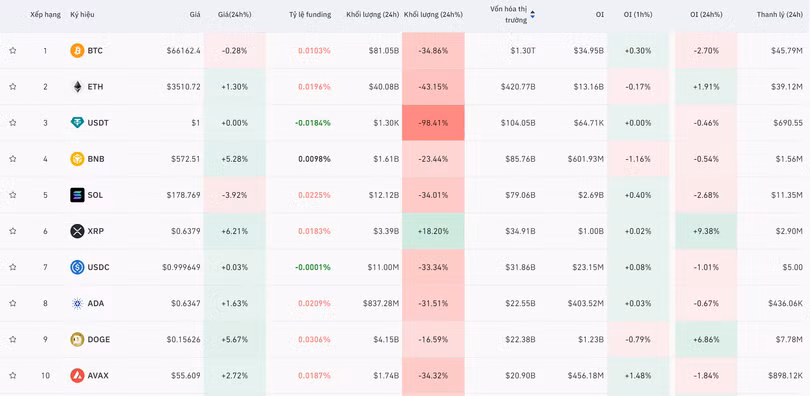This screenshot has width=810, height=396.
Task: Click BNB open interest $601.93M
Action: 585,159
